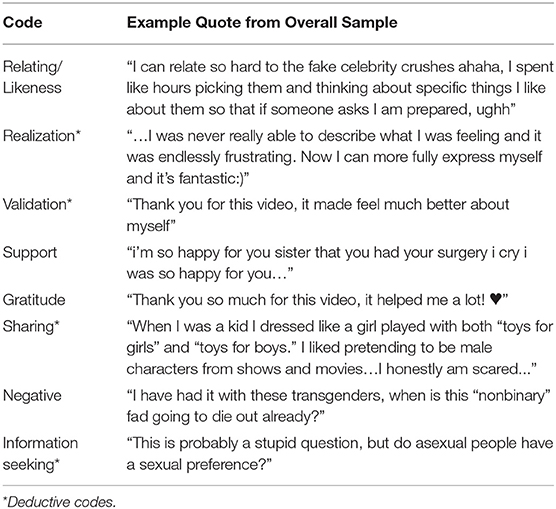
Task: Click the 'stupid question' asexual quote
Action: [x=340, y=453]
